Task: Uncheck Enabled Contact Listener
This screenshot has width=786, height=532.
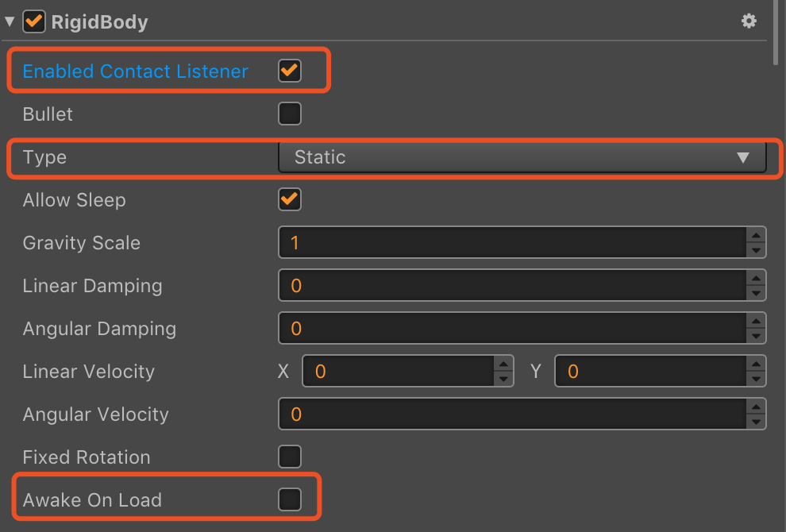Action: [290, 70]
